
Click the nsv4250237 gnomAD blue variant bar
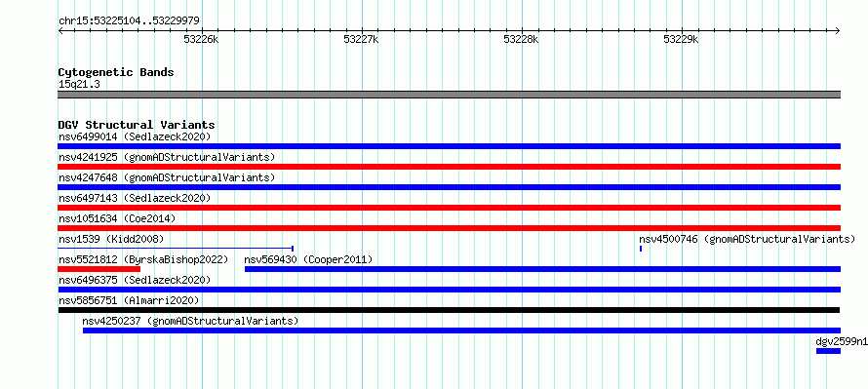click(x=461, y=331)
